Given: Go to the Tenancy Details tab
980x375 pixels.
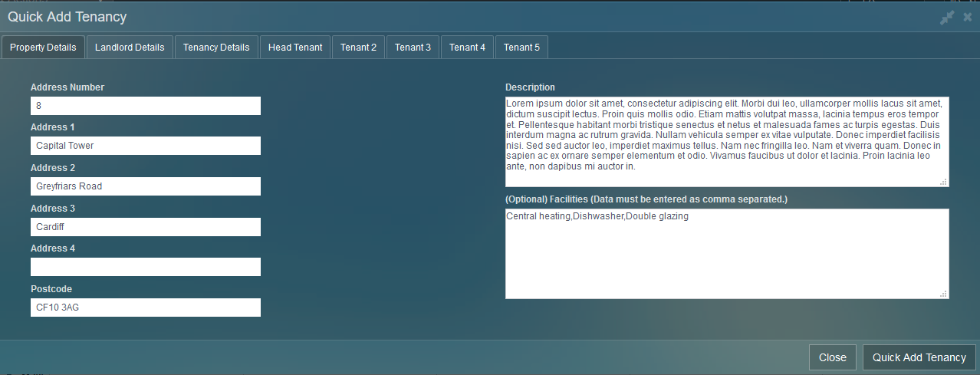Looking at the screenshot, I should pyautogui.click(x=216, y=47).
